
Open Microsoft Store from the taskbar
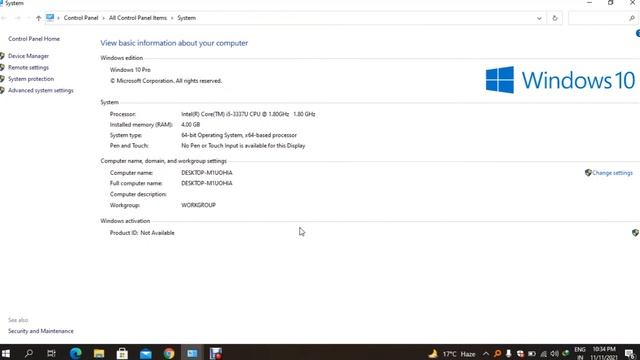pos(122,353)
